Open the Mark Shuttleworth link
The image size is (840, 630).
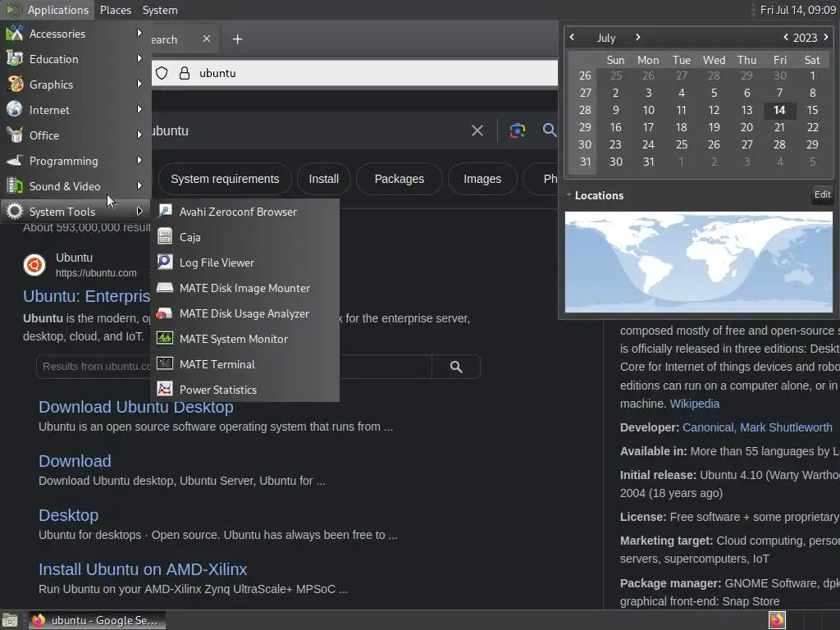(x=786, y=427)
